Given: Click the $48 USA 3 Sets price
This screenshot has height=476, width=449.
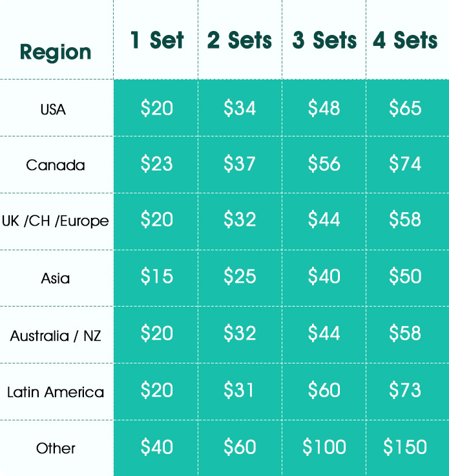Looking at the screenshot, I should [324, 108].
